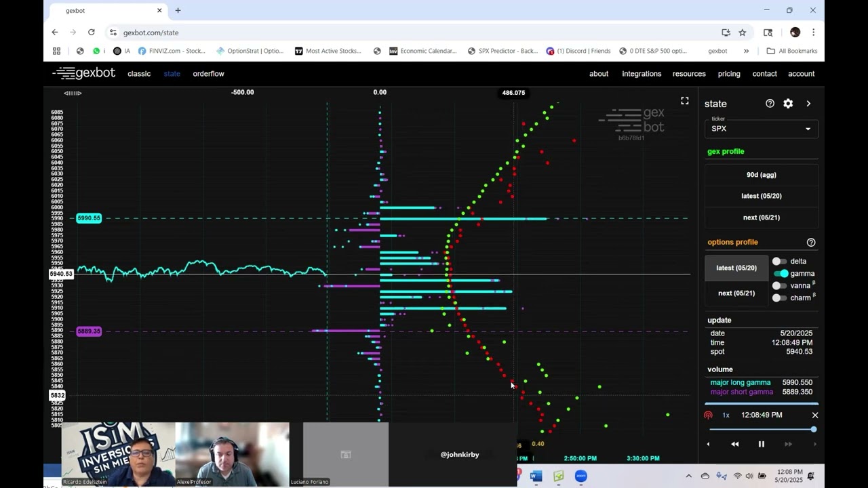Close the playback control bar
The image size is (868, 488).
[815, 415]
